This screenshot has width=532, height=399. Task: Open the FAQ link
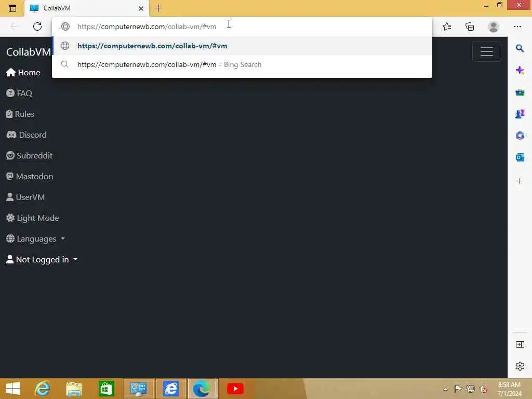(19, 94)
